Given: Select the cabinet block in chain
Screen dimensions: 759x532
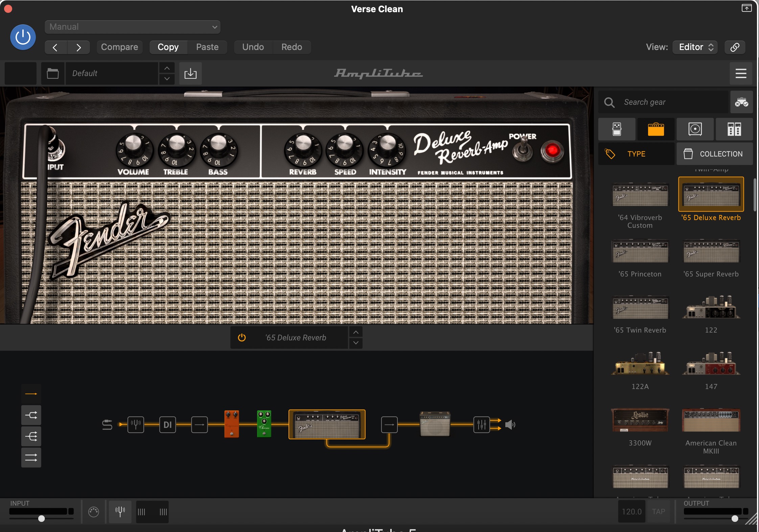Looking at the screenshot, I should coord(435,424).
